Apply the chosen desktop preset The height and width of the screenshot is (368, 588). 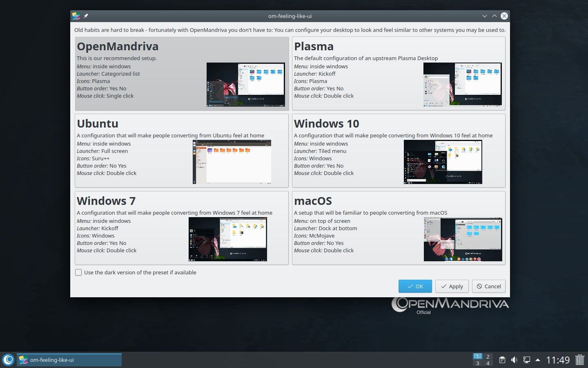pyautogui.click(x=452, y=286)
